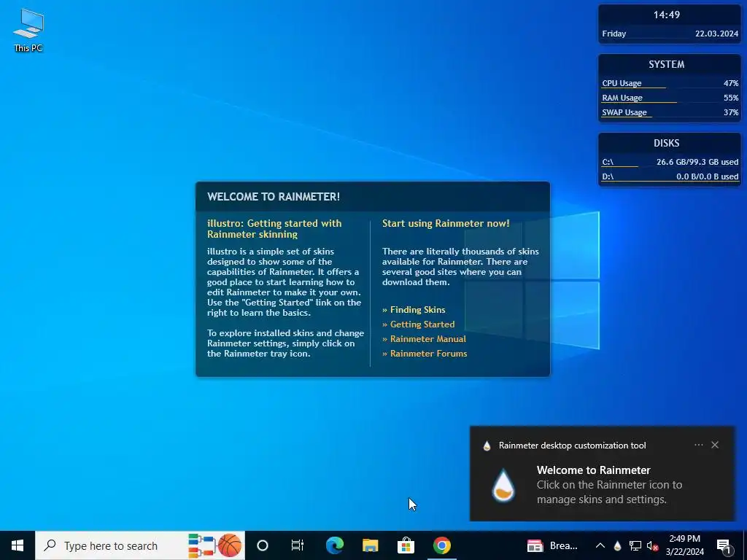Screen dimensions: 747x560
Task: Switch to Google Chrome in the taskbar
Action: click(x=441, y=545)
